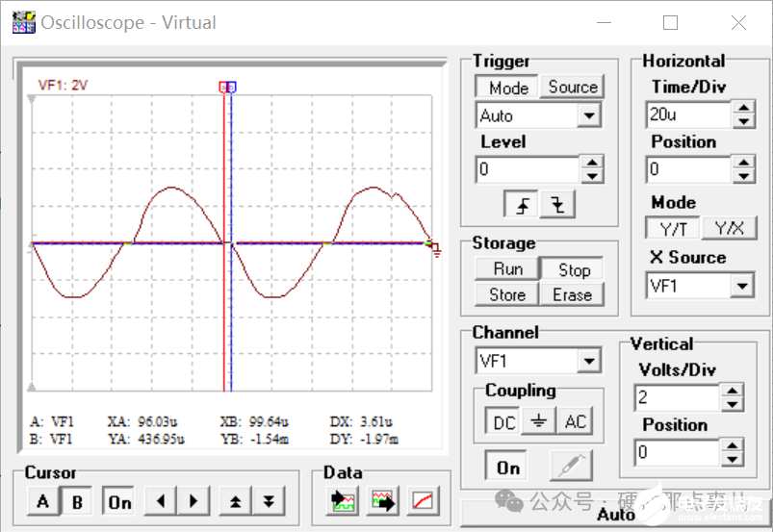Increase Horizontal Position with up arrow
Viewport: 773px width, 532px height.
click(x=744, y=163)
